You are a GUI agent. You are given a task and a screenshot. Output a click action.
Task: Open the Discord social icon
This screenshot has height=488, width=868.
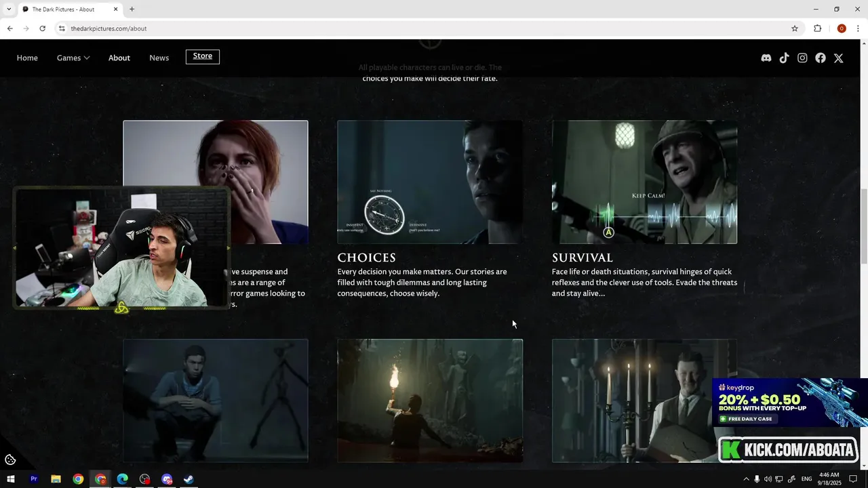pyautogui.click(x=766, y=58)
